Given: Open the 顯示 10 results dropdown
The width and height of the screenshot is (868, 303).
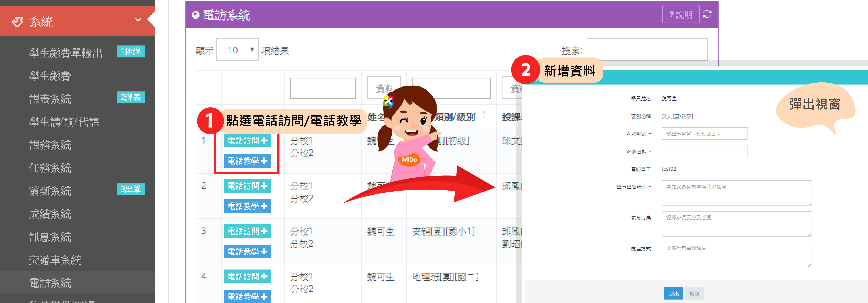Looking at the screenshot, I should [237, 50].
